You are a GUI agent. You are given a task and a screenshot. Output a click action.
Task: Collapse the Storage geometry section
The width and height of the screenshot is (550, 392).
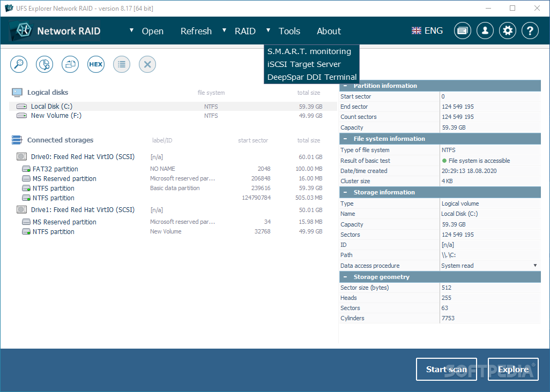click(345, 277)
